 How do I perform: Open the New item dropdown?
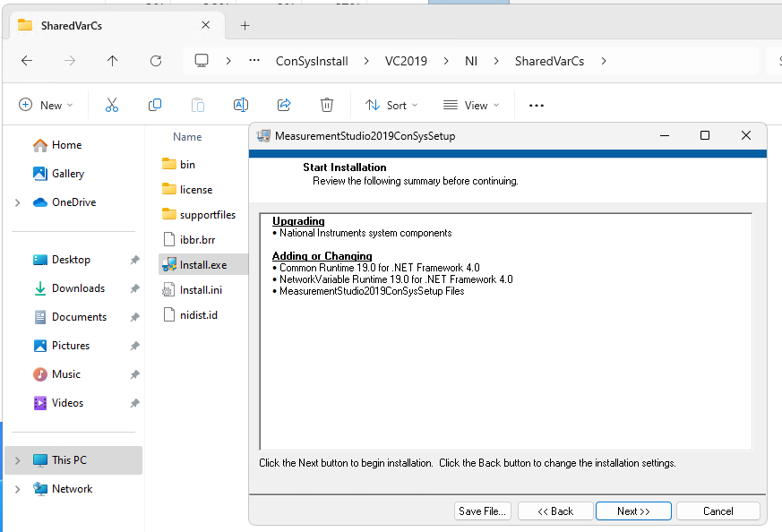[x=46, y=105]
